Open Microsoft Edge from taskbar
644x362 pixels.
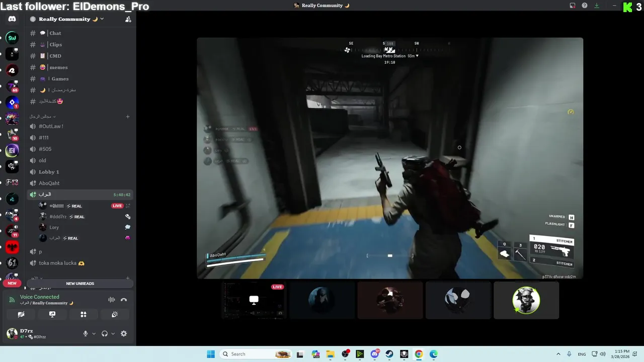pyautogui.click(x=434, y=354)
